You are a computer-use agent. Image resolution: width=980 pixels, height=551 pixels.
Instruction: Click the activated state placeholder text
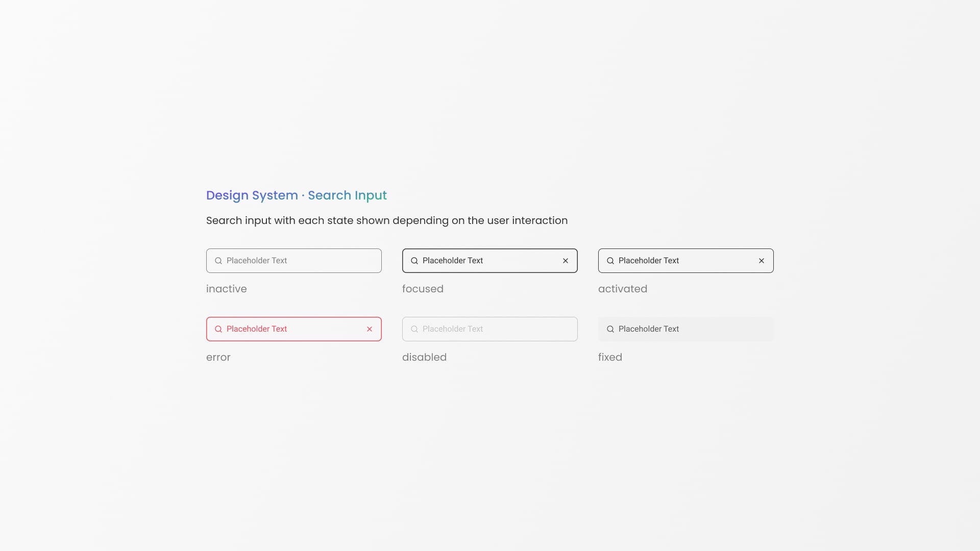(x=649, y=260)
